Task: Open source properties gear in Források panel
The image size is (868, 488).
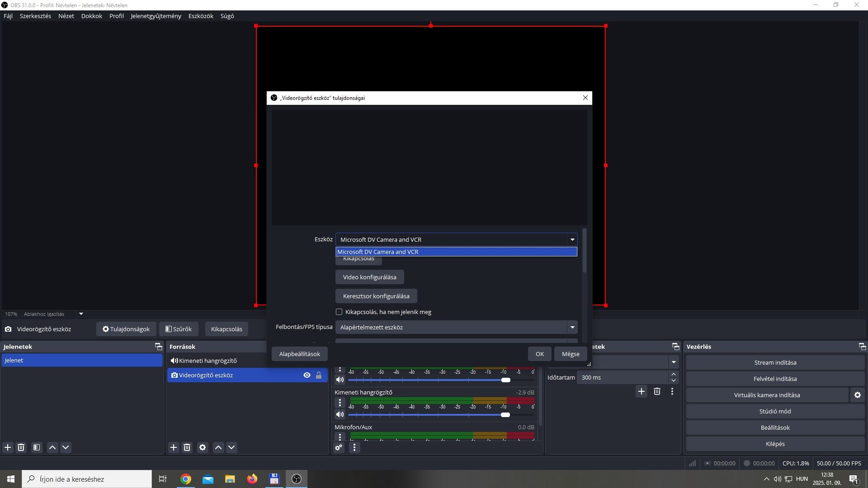Action: click(203, 447)
